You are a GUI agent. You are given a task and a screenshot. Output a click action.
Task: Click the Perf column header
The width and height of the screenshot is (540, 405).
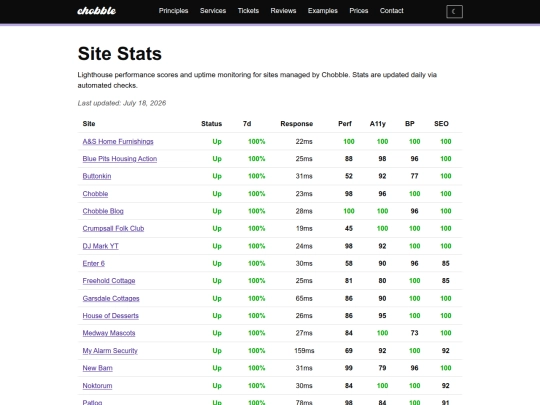pyautogui.click(x=345, y=124)
